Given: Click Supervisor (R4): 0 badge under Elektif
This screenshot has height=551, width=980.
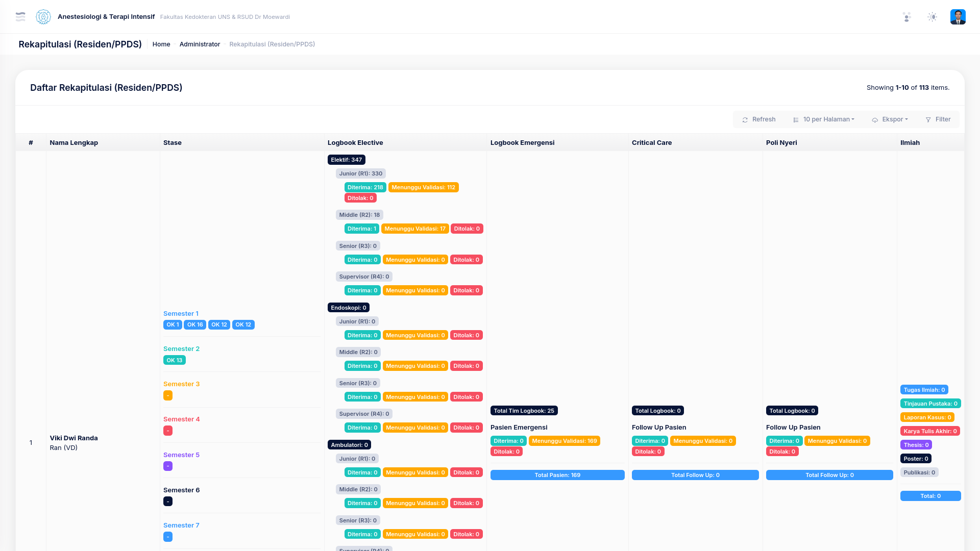Looking at the screenshot, I should (x=364, y=277).
